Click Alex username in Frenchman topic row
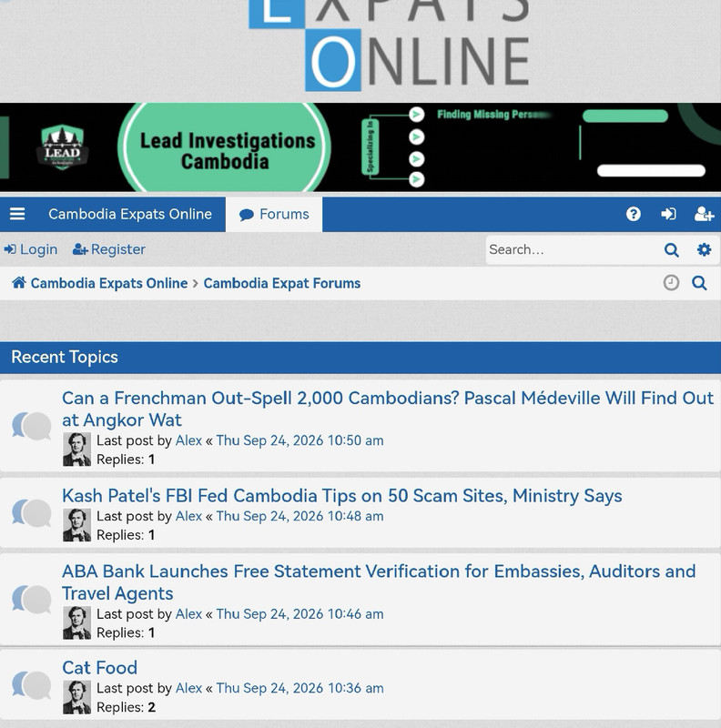 pos(188,440)
